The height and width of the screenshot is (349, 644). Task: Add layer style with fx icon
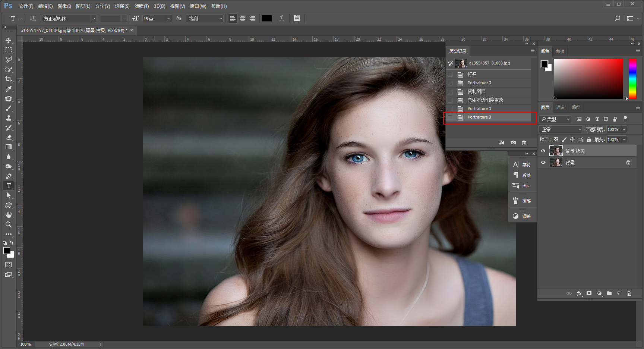(x=580, y=293)
